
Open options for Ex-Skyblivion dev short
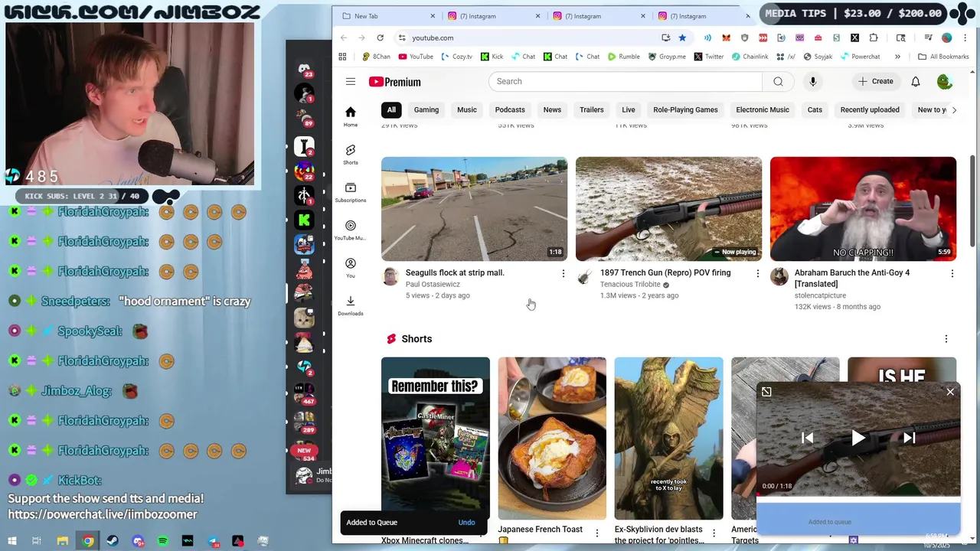[714, 533]
